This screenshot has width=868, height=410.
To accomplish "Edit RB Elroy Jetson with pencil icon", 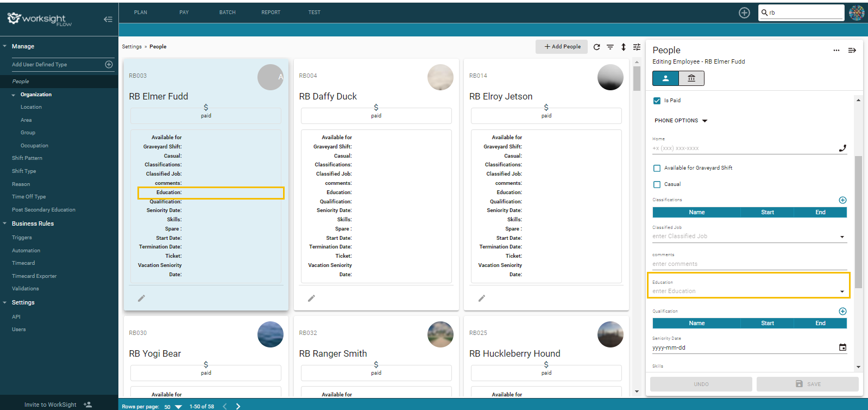I will coord(481,298).
